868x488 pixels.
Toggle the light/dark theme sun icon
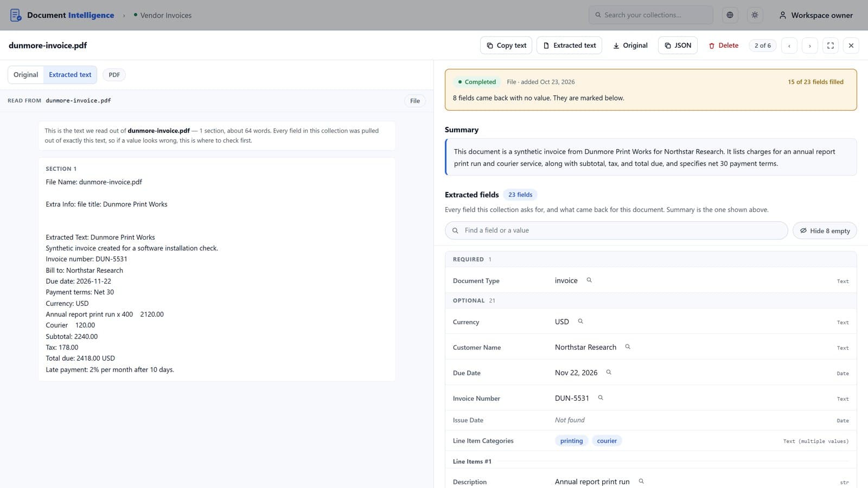coord(755,15)
